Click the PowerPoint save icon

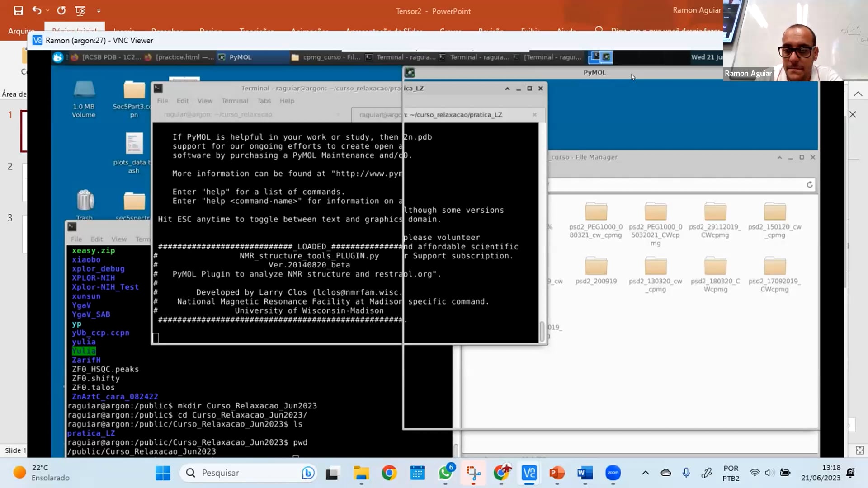[x=18, y=10]
